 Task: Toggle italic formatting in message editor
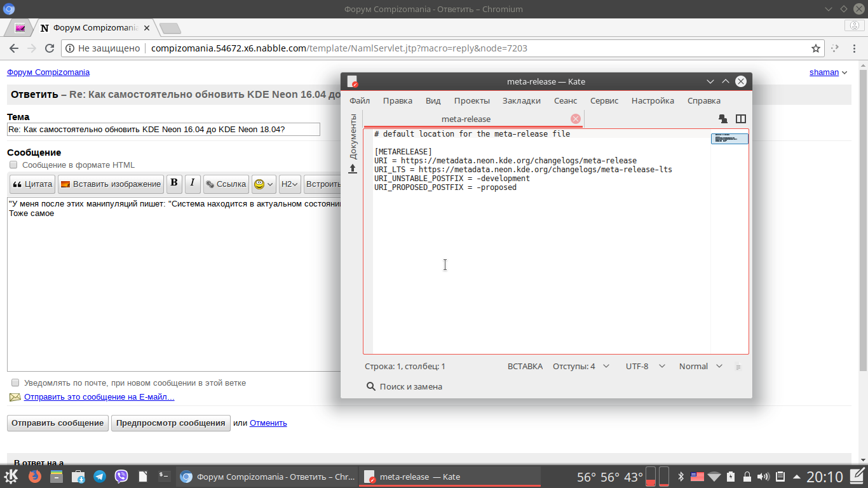193,184
